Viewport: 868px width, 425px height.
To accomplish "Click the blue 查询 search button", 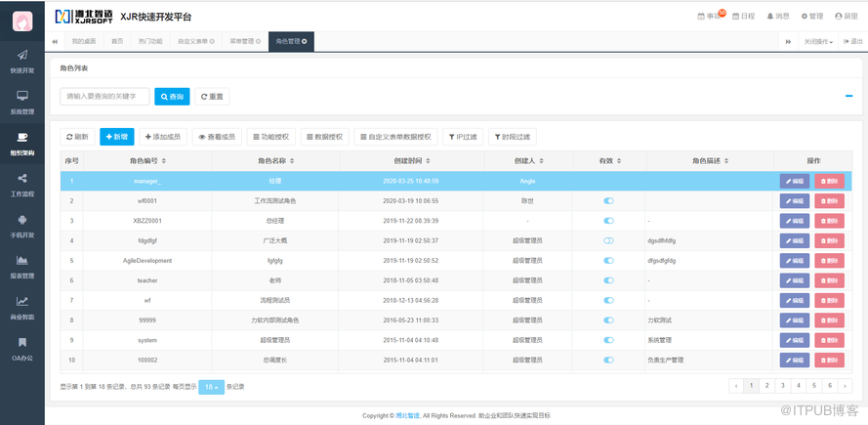I will [172, 97].
